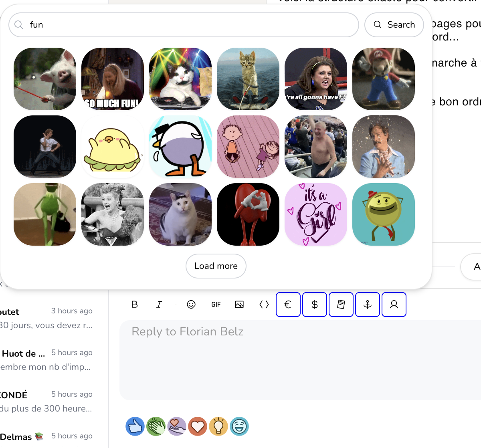The width and height of the screenshot is (481, 448).
Task: Click the Reply to Florian Belz text area
Action: point(300,360)
